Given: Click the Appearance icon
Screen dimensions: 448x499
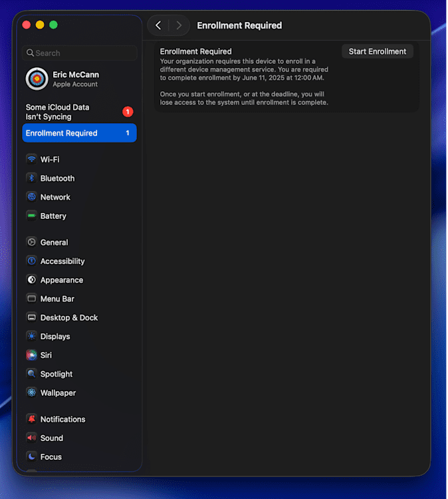Looking at the screenshot, I should (x=31, y=279).
